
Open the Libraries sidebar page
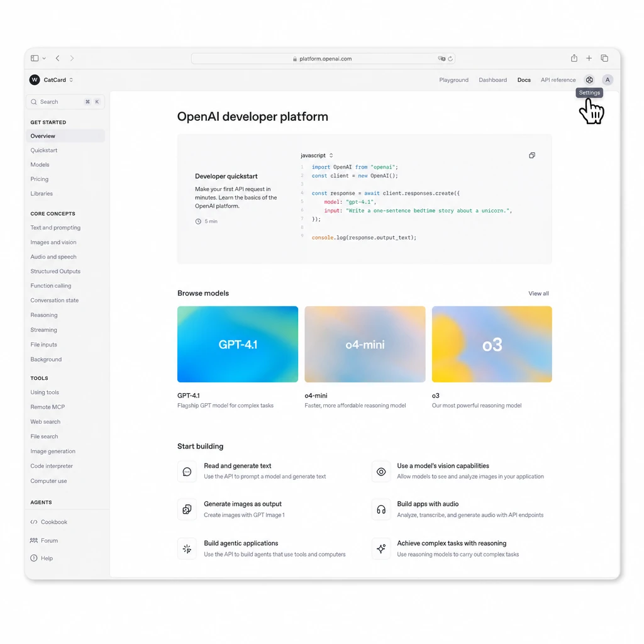(x=41, y=194)
